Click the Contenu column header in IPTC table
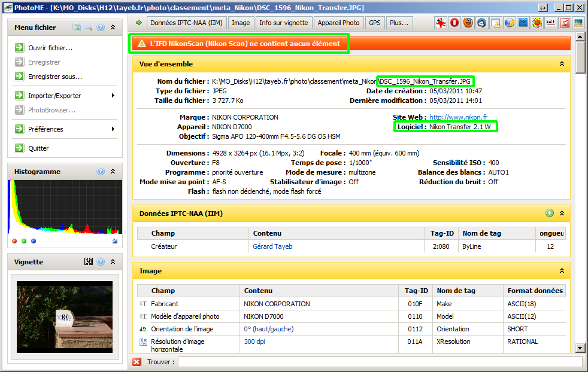Image resolution: width=588 pixels, height=372 pixels. point(337,233)
